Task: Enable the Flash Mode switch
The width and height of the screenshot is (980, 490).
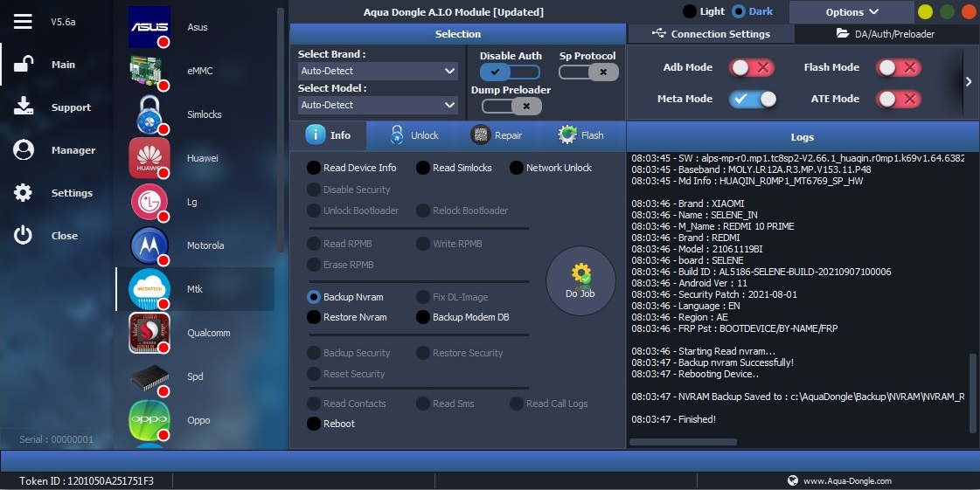Action: click(x=899, y=67)
